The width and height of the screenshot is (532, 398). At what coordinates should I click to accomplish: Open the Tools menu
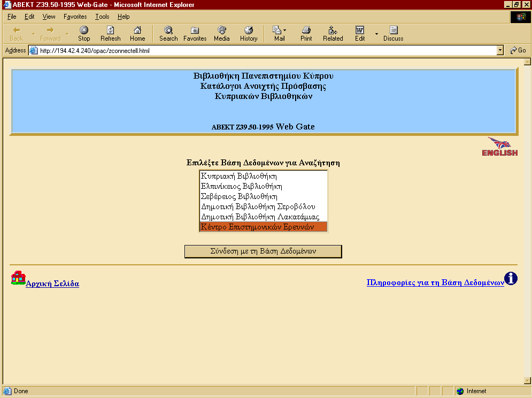[102, 17]
